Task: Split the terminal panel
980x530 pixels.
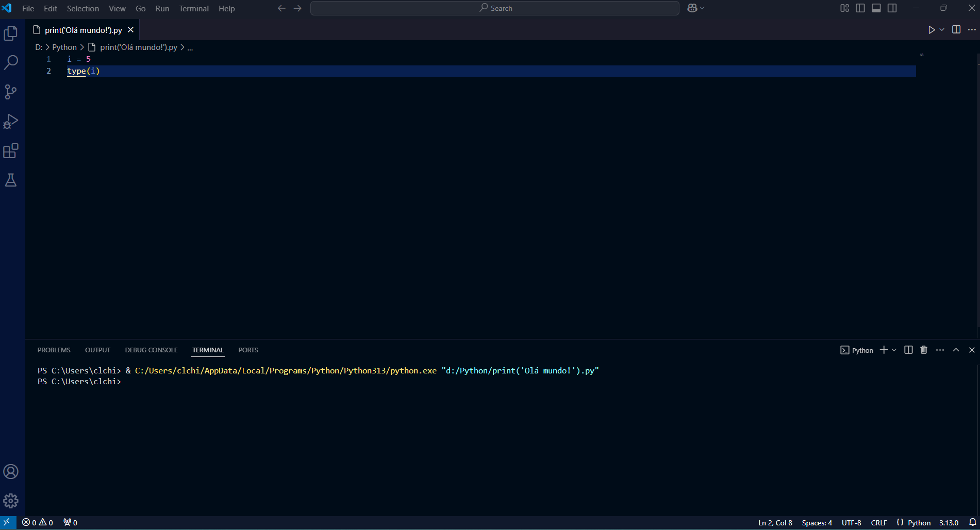Action: tap(908, 350)
